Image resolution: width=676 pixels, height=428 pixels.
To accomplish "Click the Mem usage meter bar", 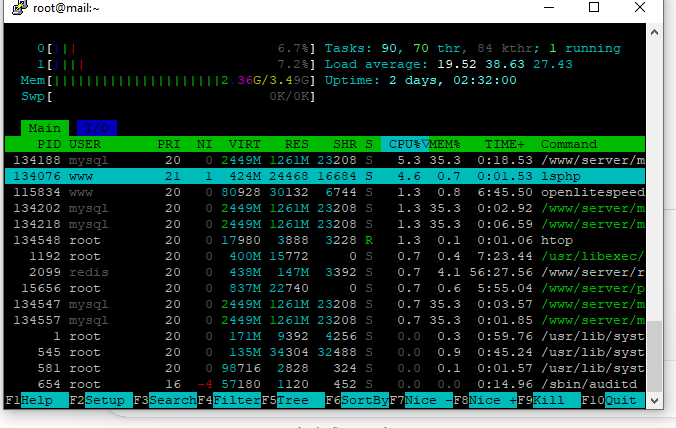I will [168, 80].
